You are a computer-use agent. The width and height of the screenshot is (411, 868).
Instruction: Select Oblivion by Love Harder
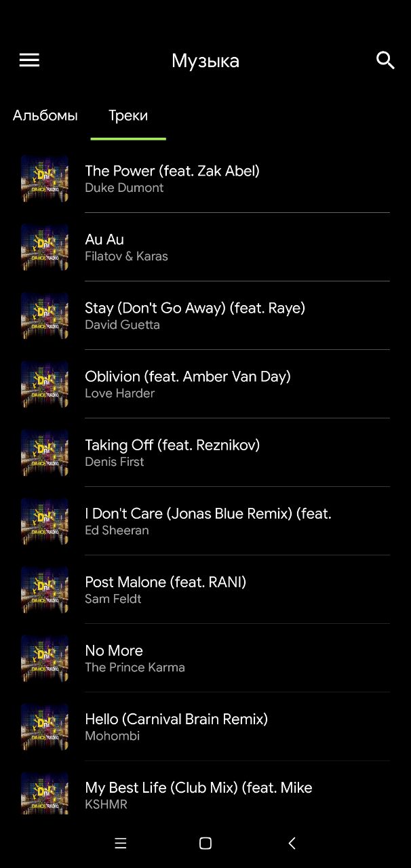(206, 384)
